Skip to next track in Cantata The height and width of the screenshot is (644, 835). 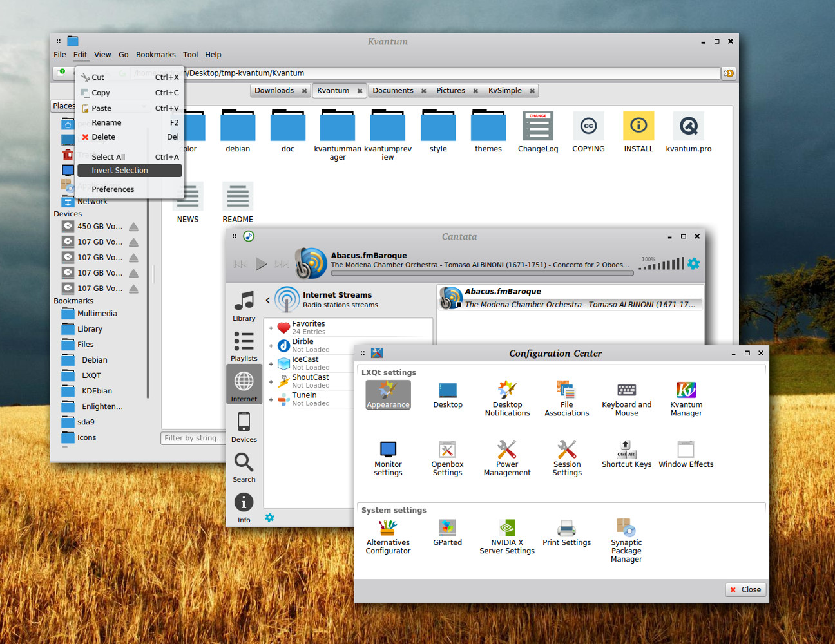coord(282,263)
